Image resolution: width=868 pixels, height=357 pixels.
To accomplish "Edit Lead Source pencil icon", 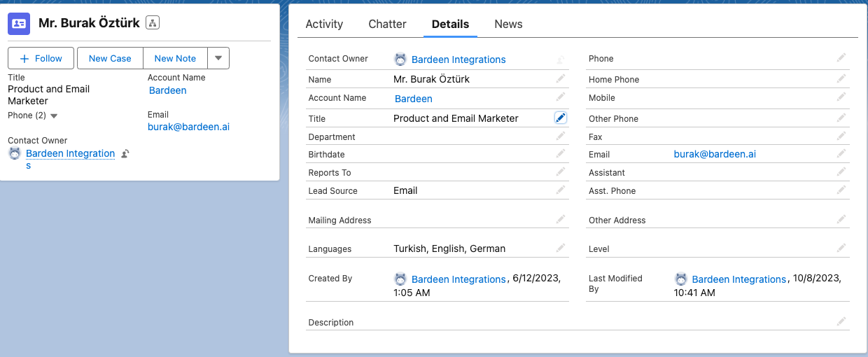I will click(x=561, y=190).
